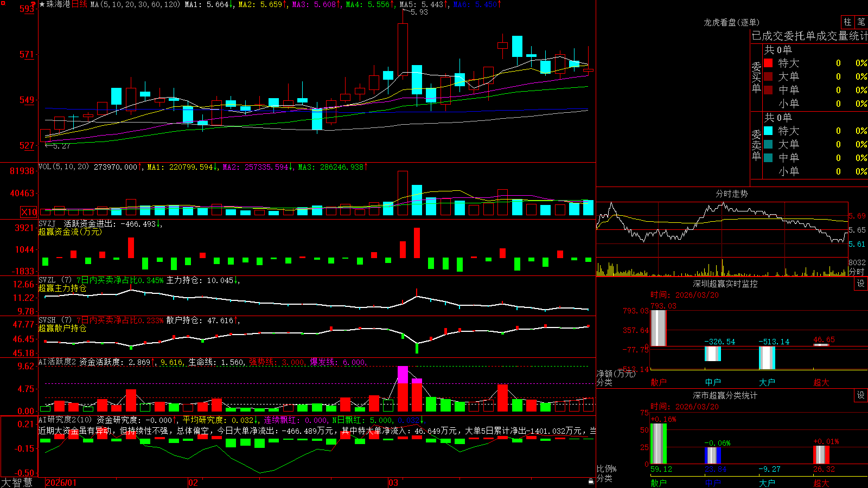Click the blue 中户 ratio bar 23.84
This screenshot has width=868, height=488.
(x=712, y=455)
